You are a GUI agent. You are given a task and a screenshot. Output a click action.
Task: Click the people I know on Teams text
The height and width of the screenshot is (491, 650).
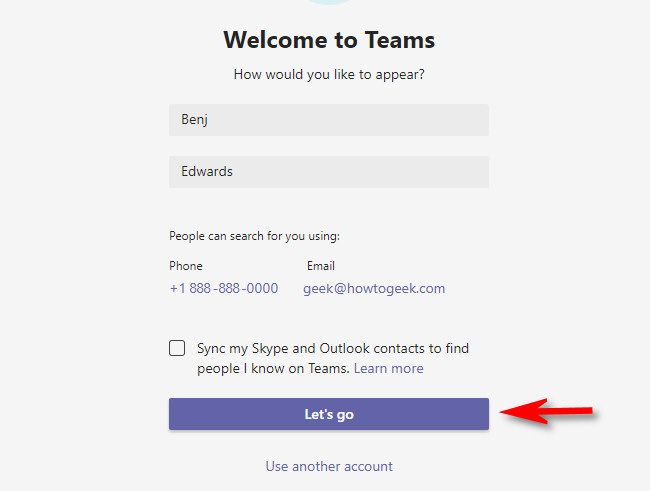click(x=273, y=368)
